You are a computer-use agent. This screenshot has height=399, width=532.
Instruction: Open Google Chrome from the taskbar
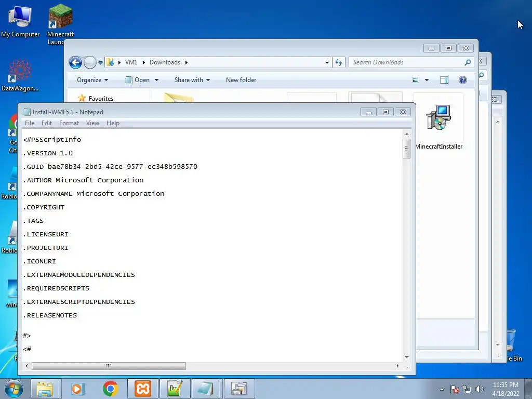110,389
